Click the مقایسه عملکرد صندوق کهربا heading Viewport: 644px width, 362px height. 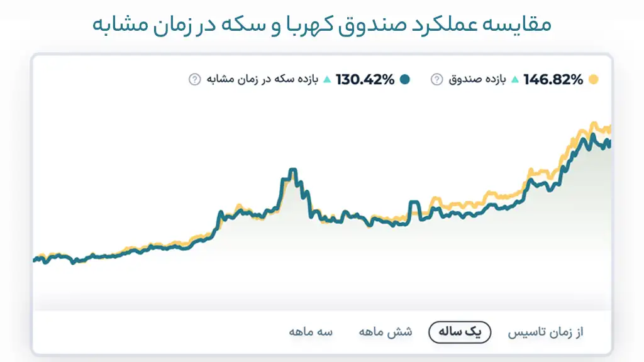[x=321, y=24]
